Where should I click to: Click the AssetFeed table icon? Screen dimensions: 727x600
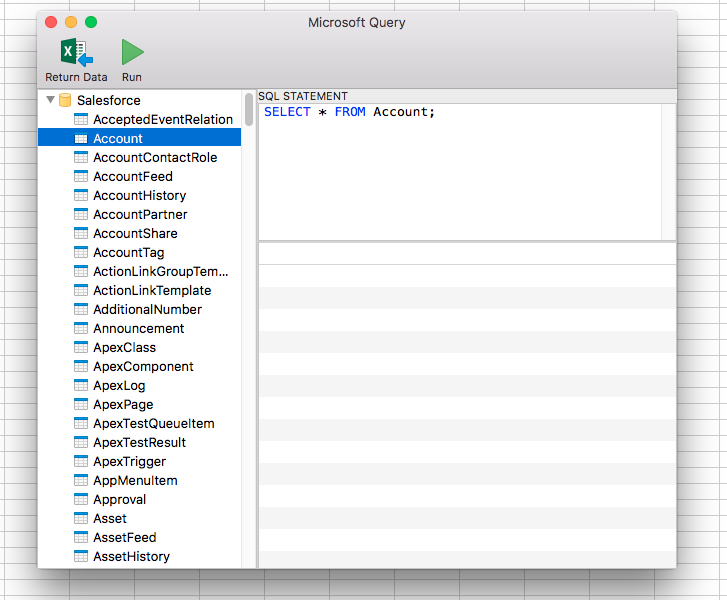click(x=81, y=537)
